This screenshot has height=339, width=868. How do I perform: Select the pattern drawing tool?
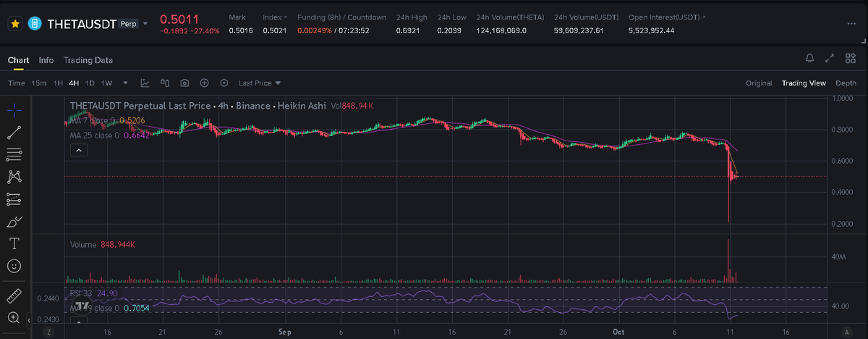point(14,177)
